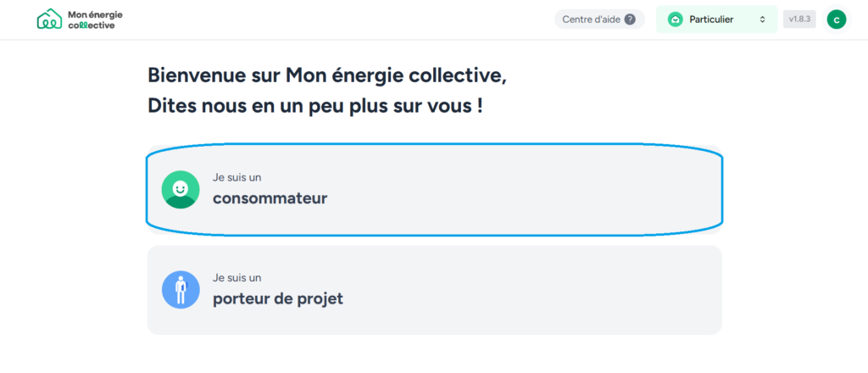
Task: Click the green house icon beside Particulier
Action: [676, 19]
